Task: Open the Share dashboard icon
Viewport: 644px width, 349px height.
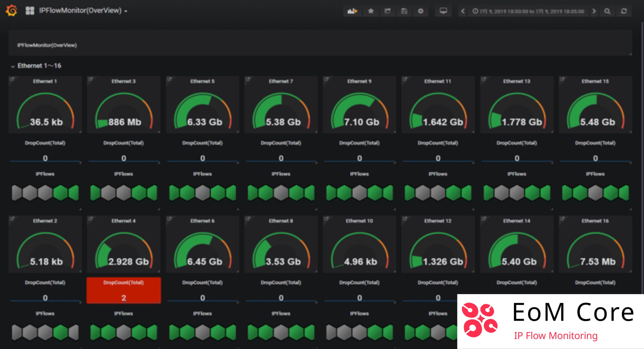Action: coord(387,11)
